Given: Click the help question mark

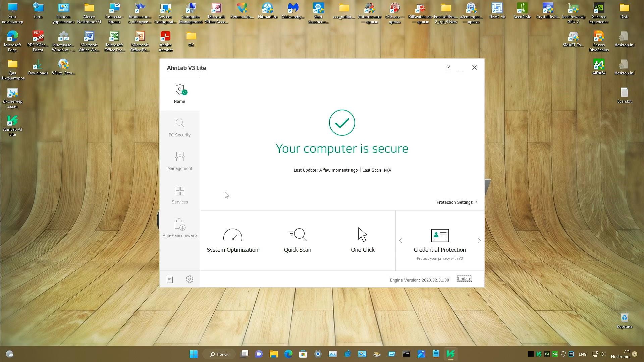Looking at the screenshot, I should tap(448, 68).
